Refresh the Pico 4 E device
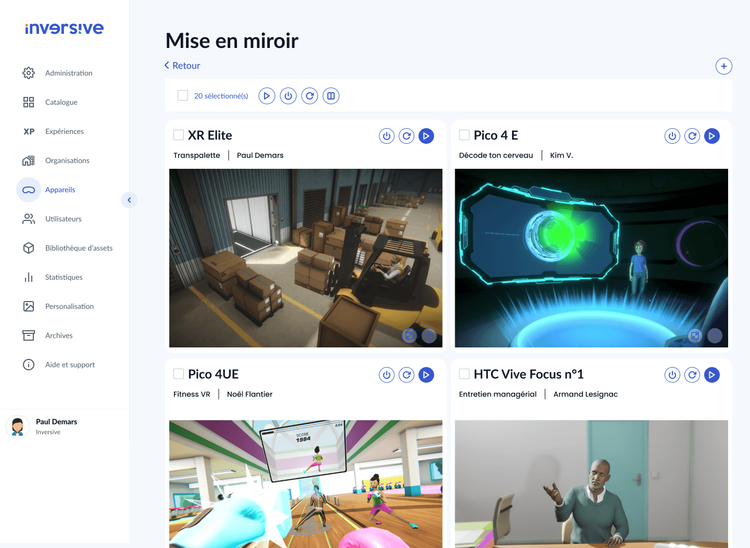Image resolution: width=750 pixels, height=548 pixels. [x=692, y=136]
